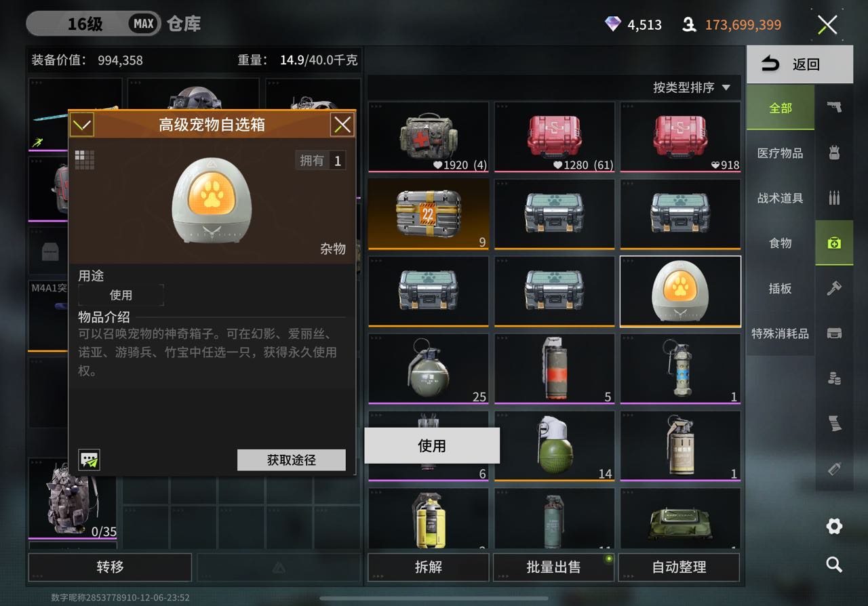This screenshot has width=868, height=606.
Task: Switch to the 医疗物品 tab
Action: [x=780, y=153]
